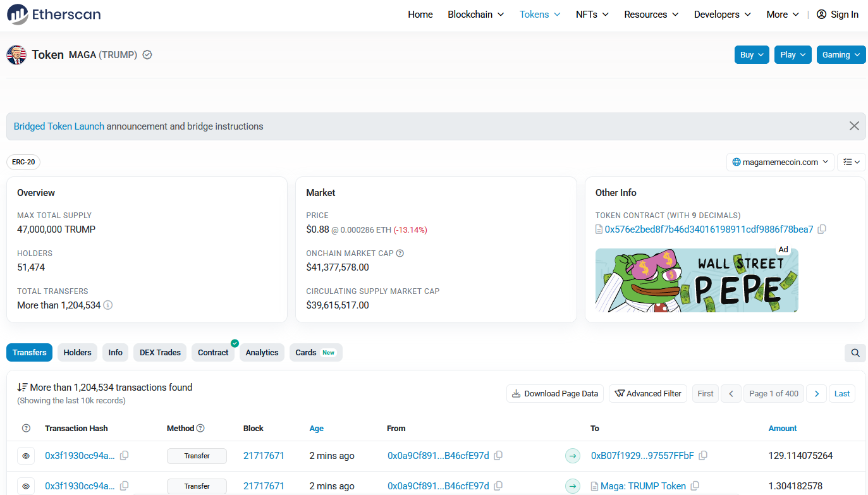Click the Total Transfers info icon
Image resolution: width=868 pixels, height=495 pixels.
pyautogui.click(x=108, y=305)
